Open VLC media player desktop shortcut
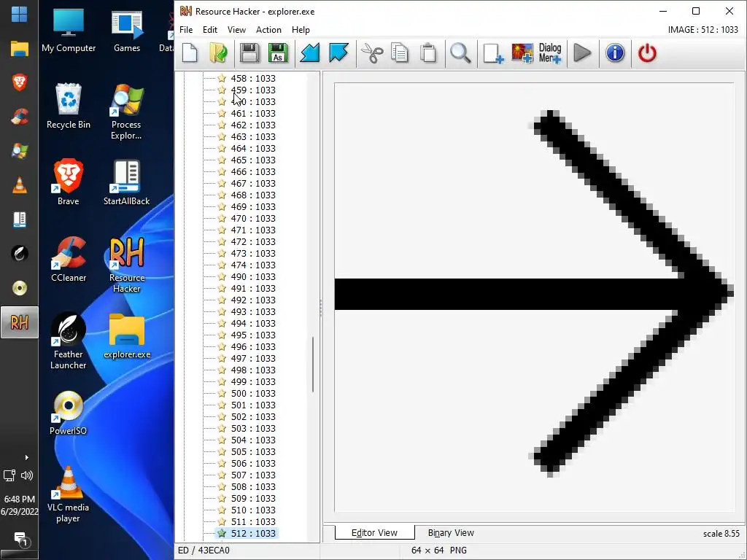Image resolution: width=747 pixels, height=560 pixels. point(68,494)
